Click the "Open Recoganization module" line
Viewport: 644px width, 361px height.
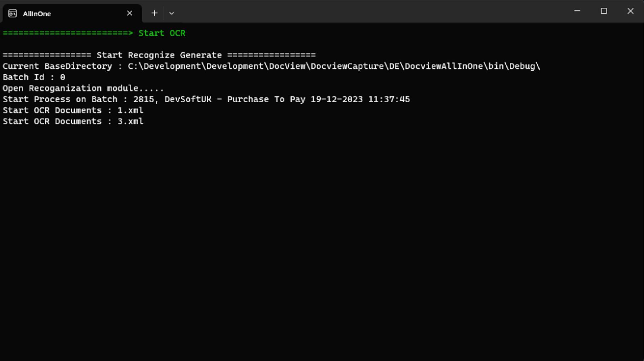tap(83, 88)
